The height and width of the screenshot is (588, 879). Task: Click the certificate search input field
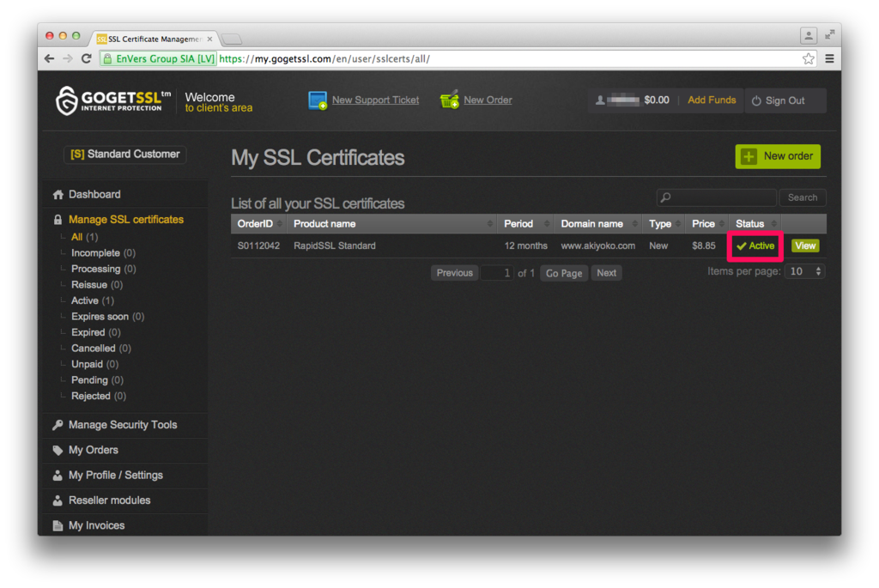click(x=717, y=197)
